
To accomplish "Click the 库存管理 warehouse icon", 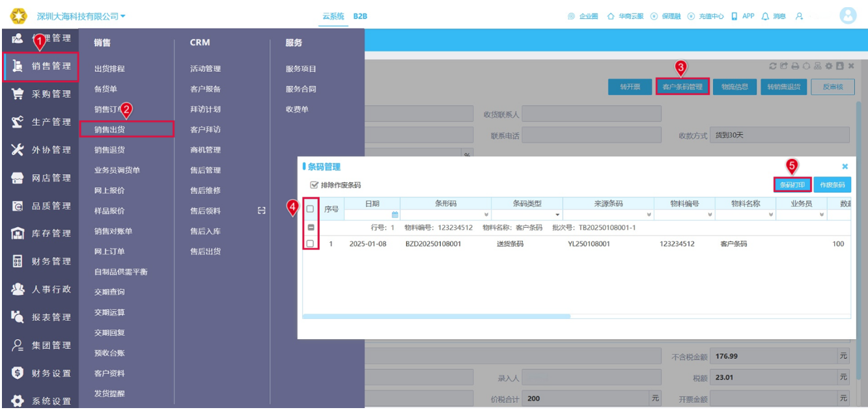I will point(18,234).
